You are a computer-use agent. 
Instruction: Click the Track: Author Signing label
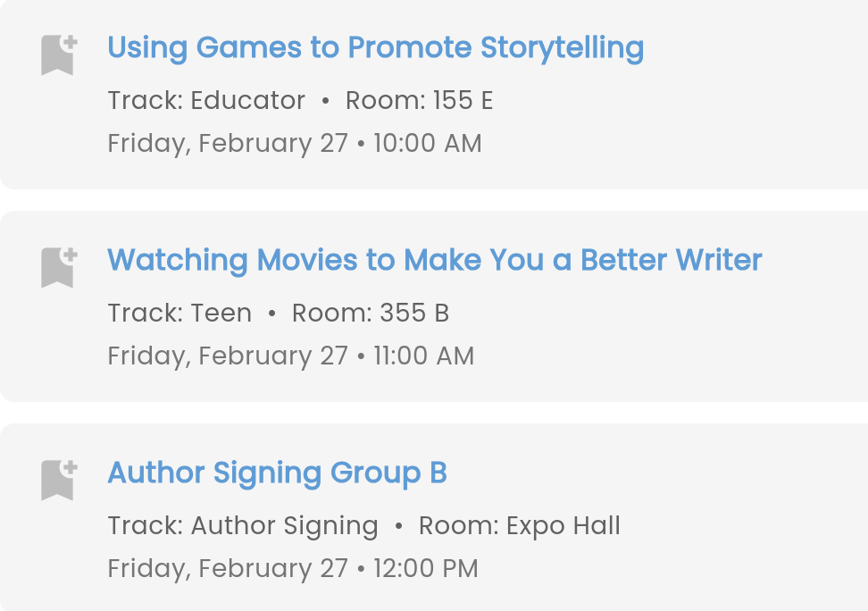[x=243, y=526]
